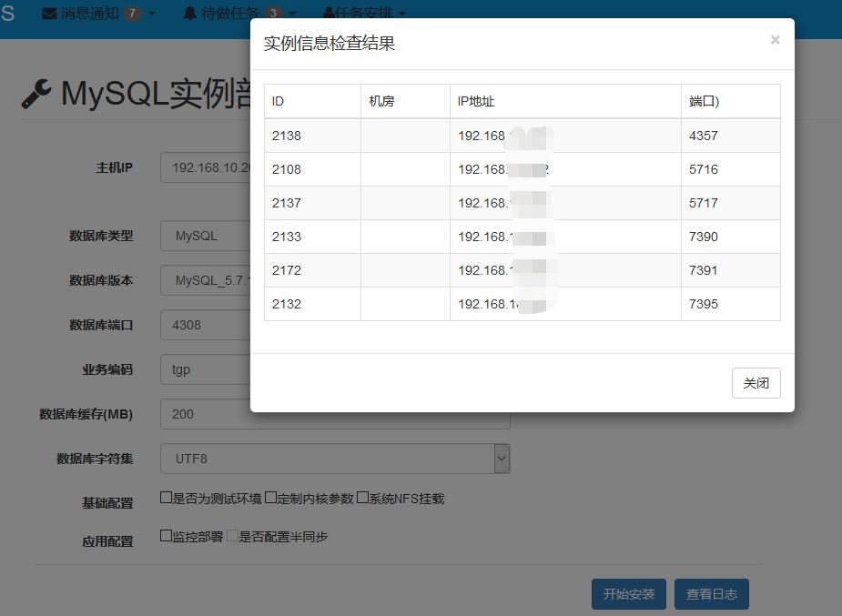Select ID cell 2108

312,169
